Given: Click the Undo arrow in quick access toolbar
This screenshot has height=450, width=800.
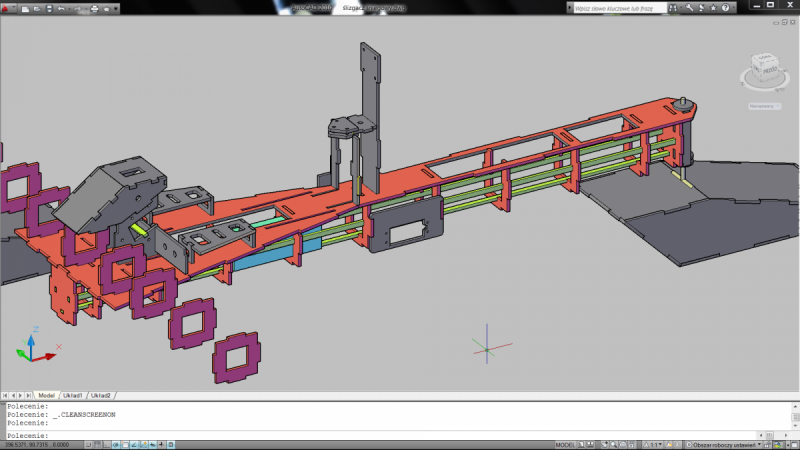Looking at the screenshot, I should pos(62,8).
